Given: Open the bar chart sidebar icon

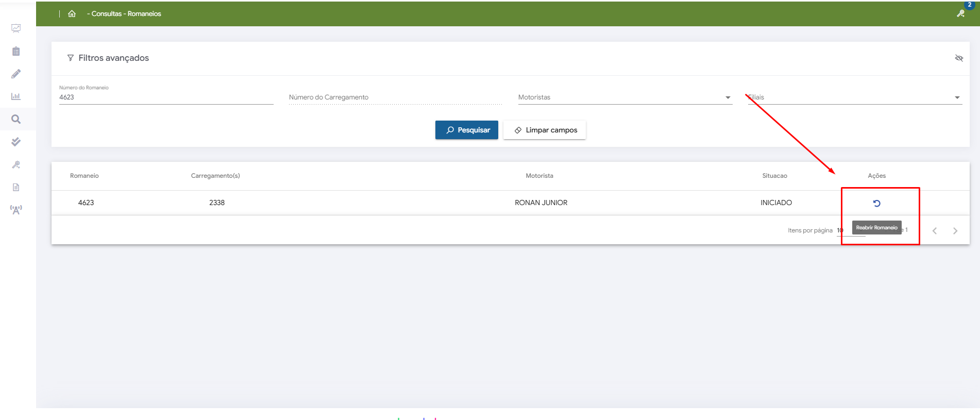Looking at the screenshot, I should [x=16, y=96].
